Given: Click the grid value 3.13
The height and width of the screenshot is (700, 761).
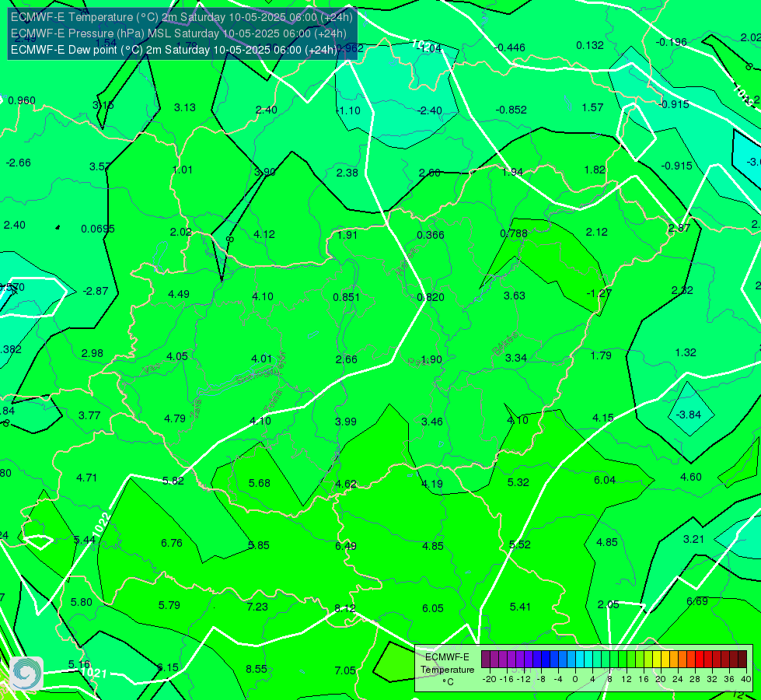Looking at the screenshot, I should (x=185, y=107).
